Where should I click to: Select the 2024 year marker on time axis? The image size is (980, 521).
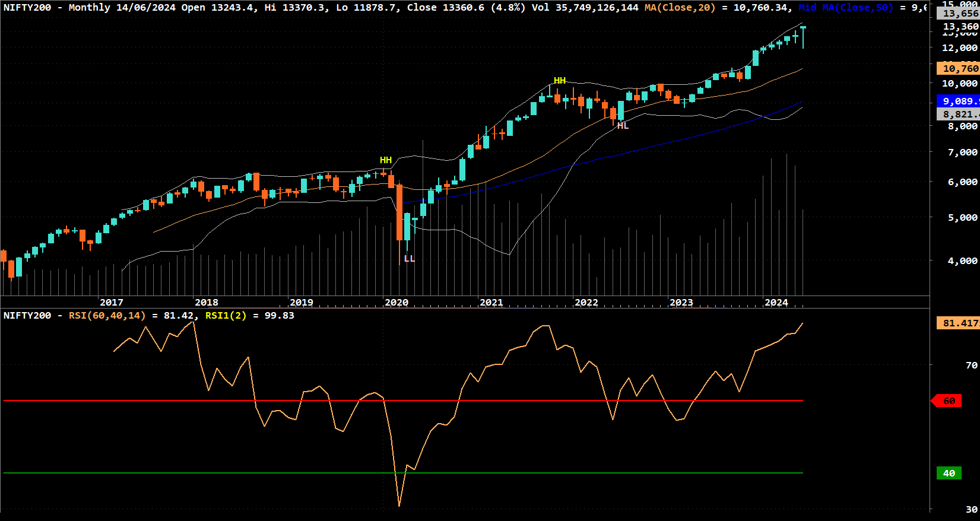coord(776,302)
